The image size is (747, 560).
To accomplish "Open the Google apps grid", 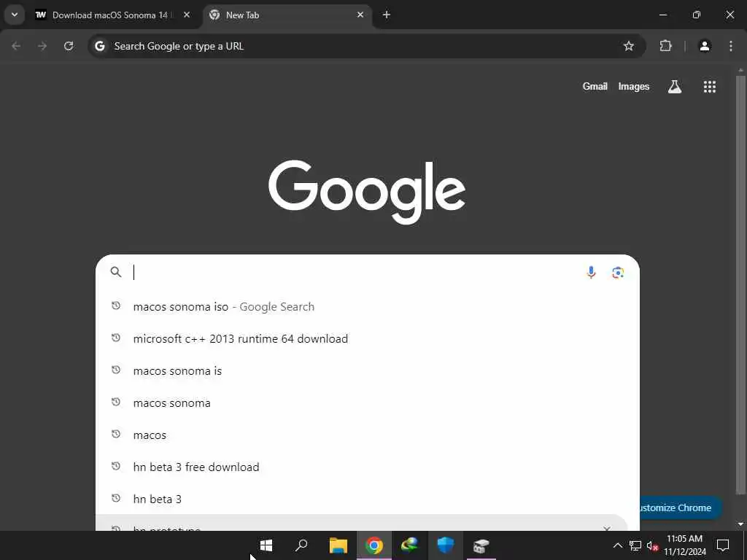I will [709, 87].
